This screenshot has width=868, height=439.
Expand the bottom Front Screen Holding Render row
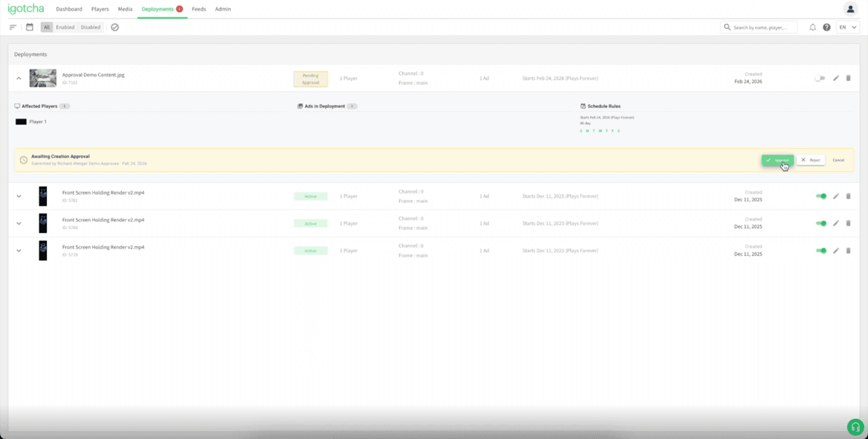point(18,250)
